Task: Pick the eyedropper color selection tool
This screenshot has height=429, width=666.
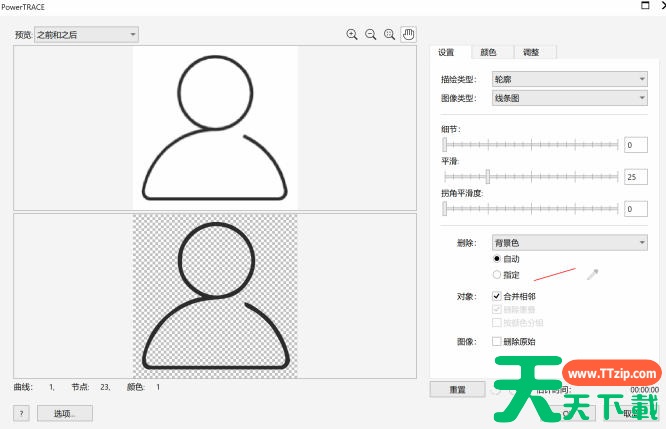Action: click(592, 274)
